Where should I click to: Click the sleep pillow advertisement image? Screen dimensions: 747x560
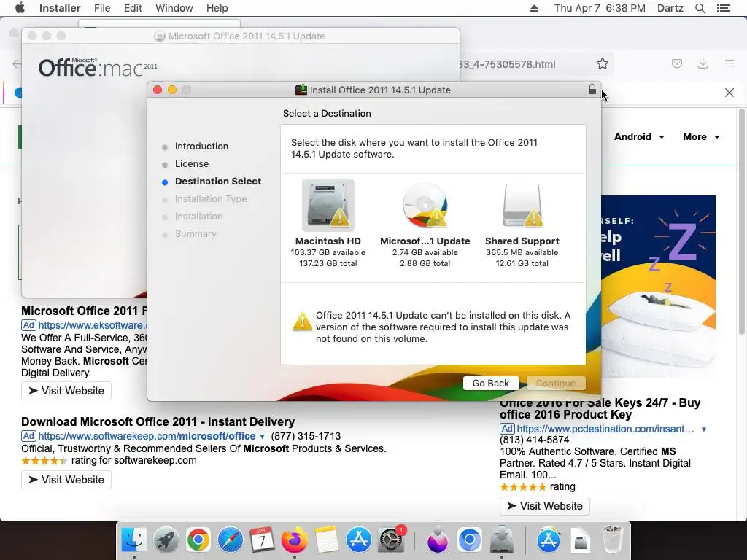pos(659,286)
